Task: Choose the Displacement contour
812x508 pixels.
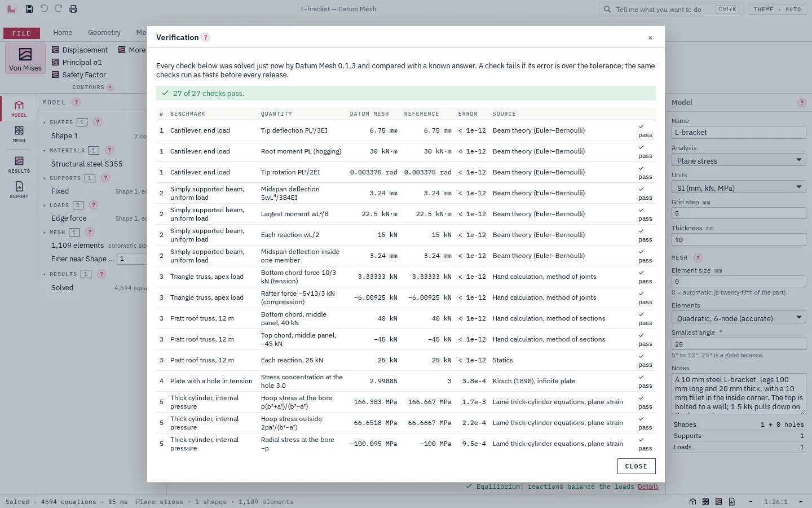Action: click(x=80, y=50)
